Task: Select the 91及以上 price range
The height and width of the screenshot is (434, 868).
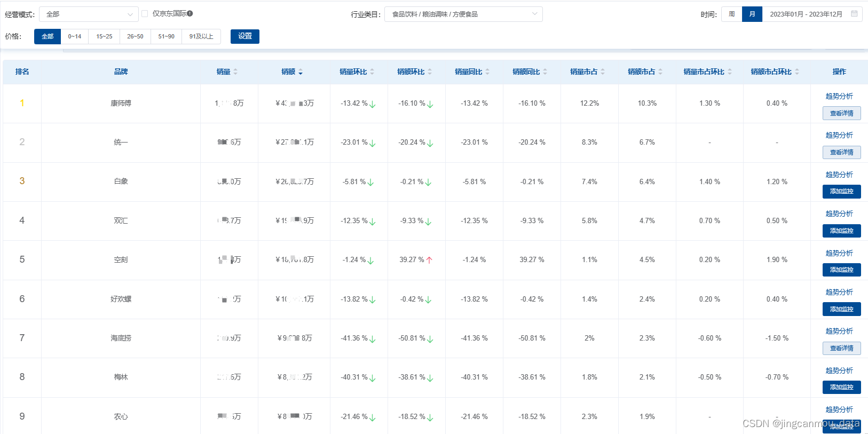Action: pyautogui.click(x=201, y=36)
